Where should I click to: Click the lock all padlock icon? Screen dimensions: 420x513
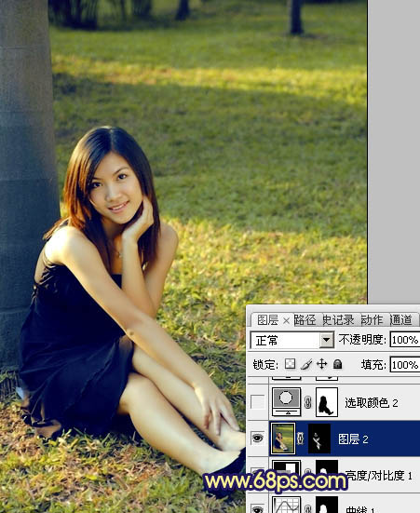coord(337,364)
